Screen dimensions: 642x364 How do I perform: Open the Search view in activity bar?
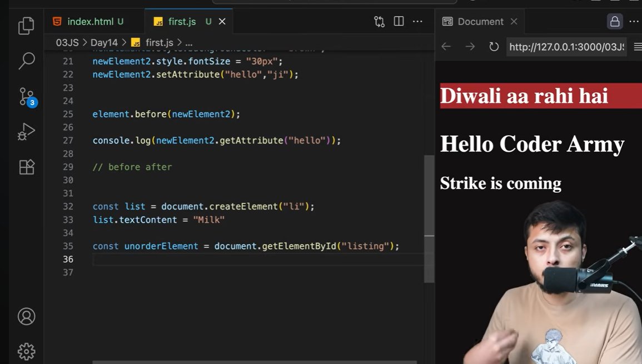[x=26, y=61]
